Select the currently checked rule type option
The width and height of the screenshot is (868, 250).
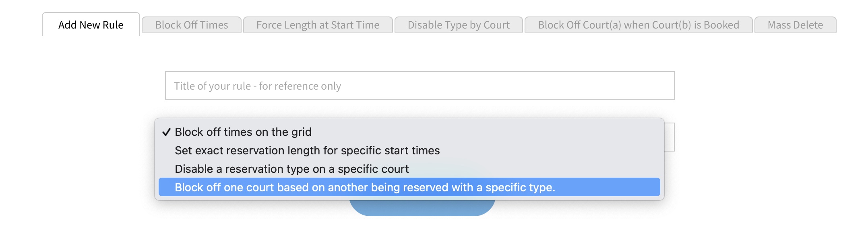243,132
